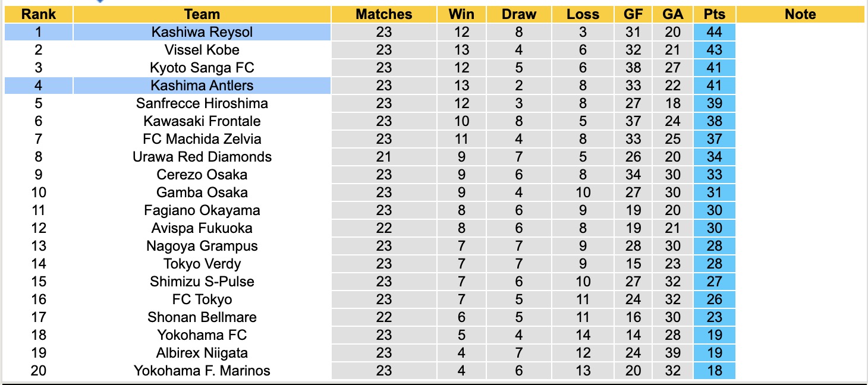This screenshot has height=385, width=868.
Task: Click the Team column header
Action: click(x=202, y=14)
